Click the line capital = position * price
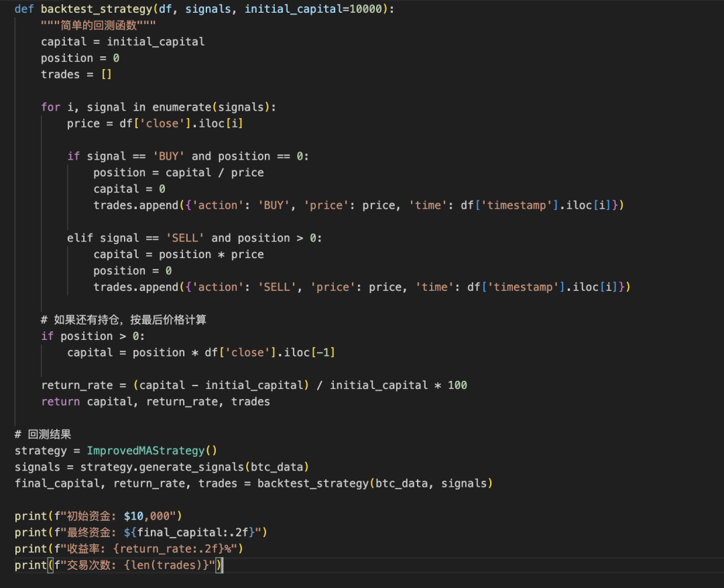 pyautogui.click(x=179, y=255)
